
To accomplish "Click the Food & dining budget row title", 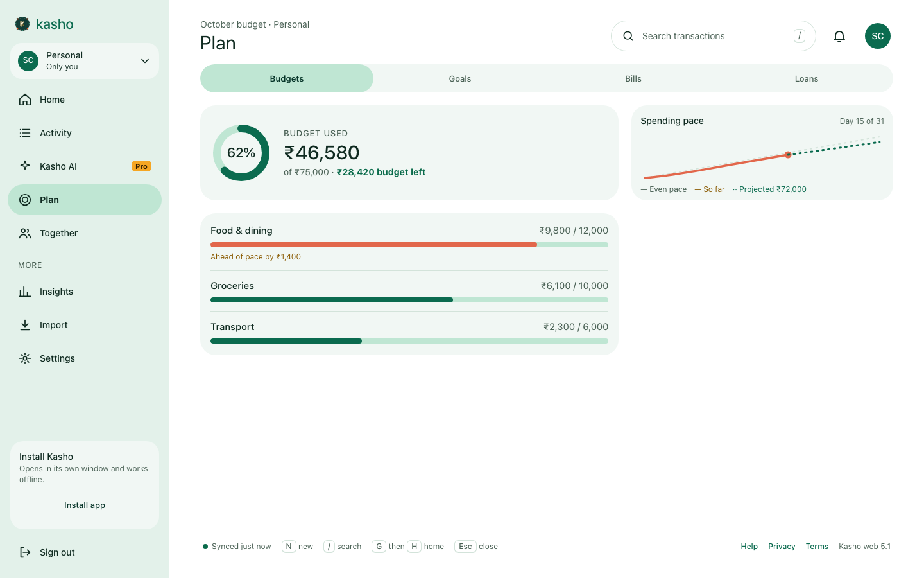I will point(241,231).
